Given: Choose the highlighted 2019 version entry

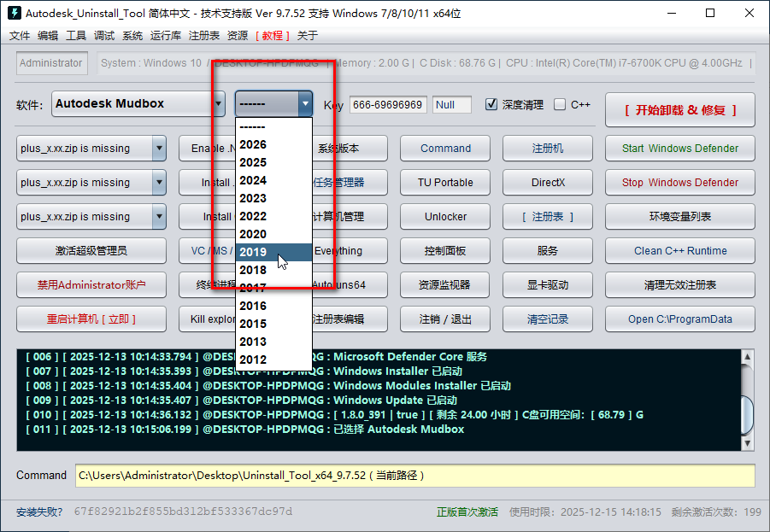Looking at the screenshot, I should pos(273,252).
